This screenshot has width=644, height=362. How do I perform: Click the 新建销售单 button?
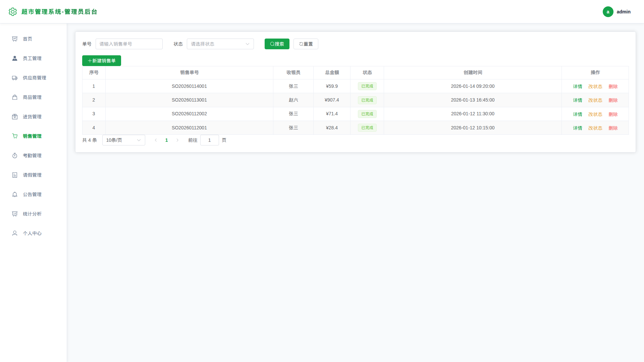[x=102, y=61]
